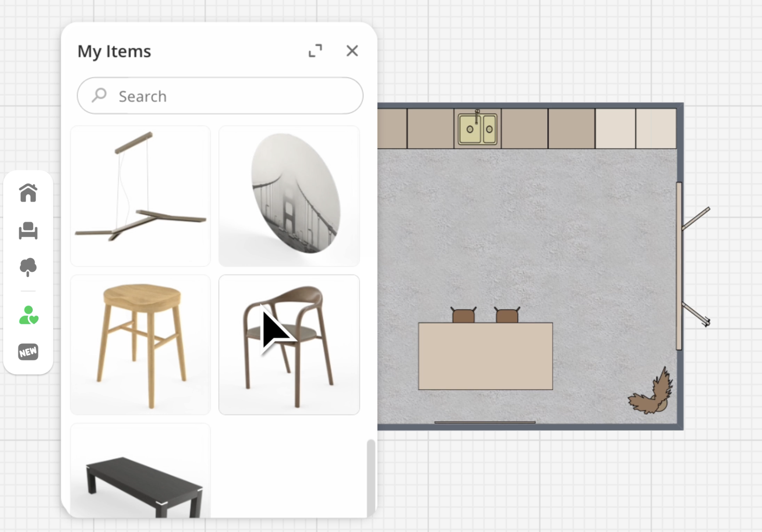Close the My Items panel
The height and width of the screenshot is (532, 762).
[352, 51]
